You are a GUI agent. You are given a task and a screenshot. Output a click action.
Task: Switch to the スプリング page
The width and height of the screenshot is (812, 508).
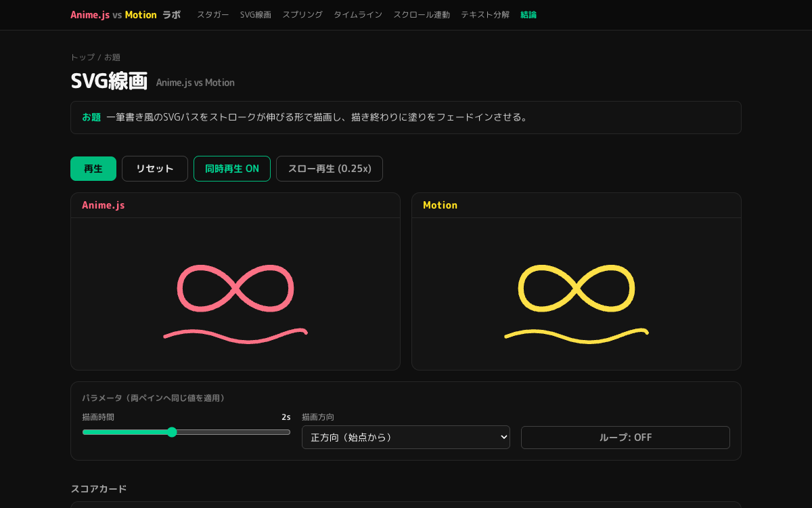302,15
